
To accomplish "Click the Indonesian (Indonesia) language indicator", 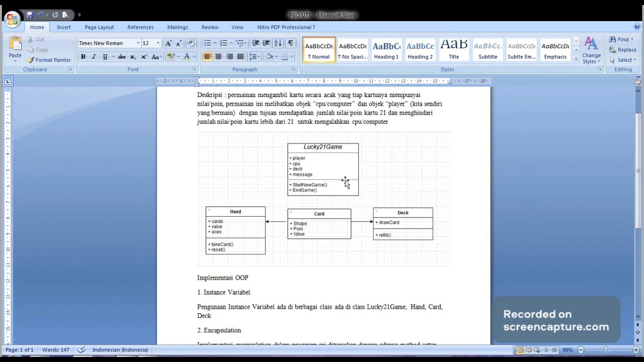I will pyautogui.click(x=120, y=350).
